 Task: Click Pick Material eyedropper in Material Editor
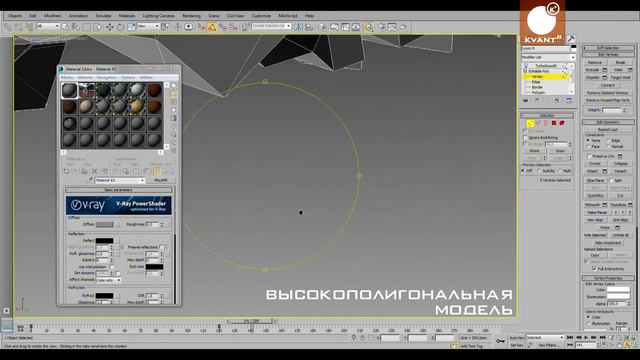pyautogui.click(x=91, y=180)
